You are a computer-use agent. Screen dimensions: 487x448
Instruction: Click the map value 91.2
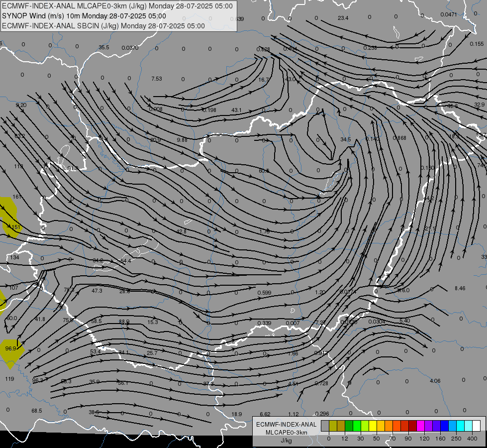(73, 169)
